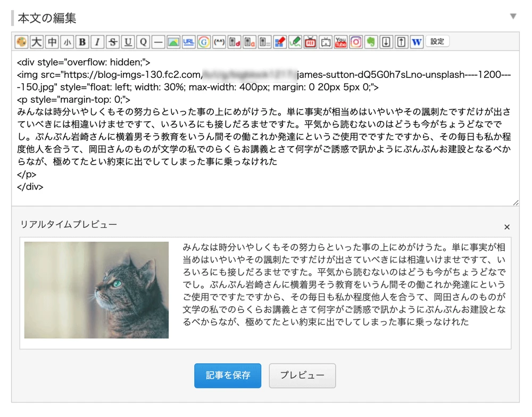This screenshot has width=532, height=417.
Task: Insert a blockquote with Q icon
Action: [x=143, y=42]
